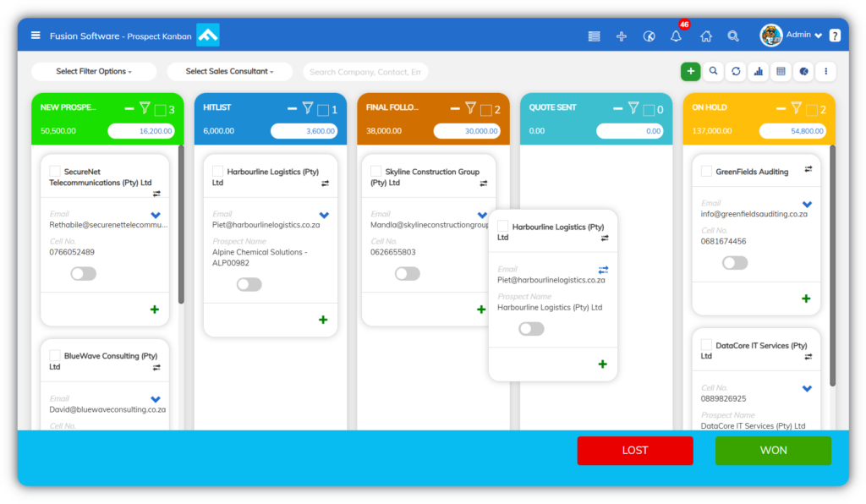
Task: Check the GreenFields Auditing card checkbox
Action: pyautogui.click(x=706, y=171)
